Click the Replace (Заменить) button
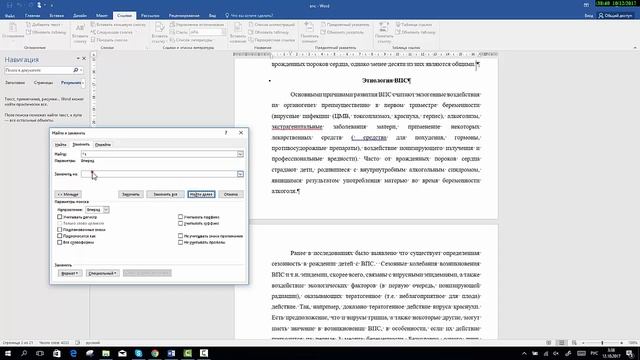The width and height of the screenshot is (640, 360). (x=131, y=194)
